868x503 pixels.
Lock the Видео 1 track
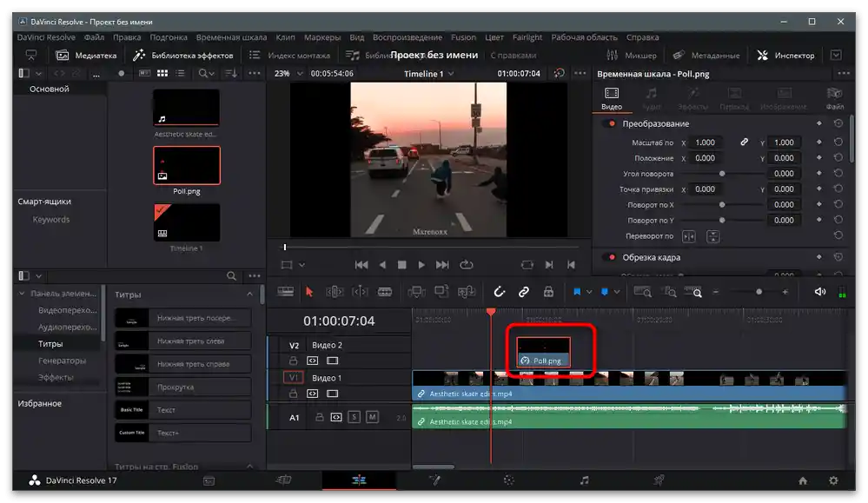pyautogui.click(x=294, y=394)
